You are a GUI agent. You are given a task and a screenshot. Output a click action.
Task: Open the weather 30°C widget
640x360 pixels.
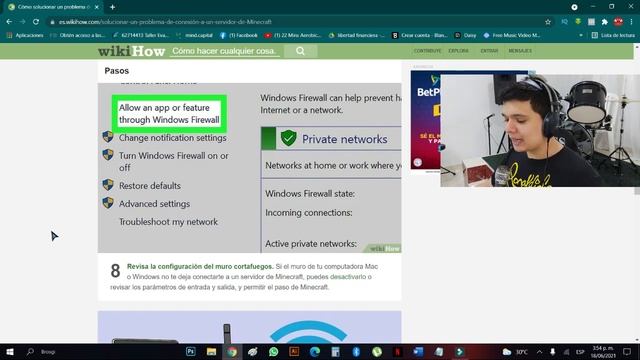pyautogui.click(x=515, y=351)
